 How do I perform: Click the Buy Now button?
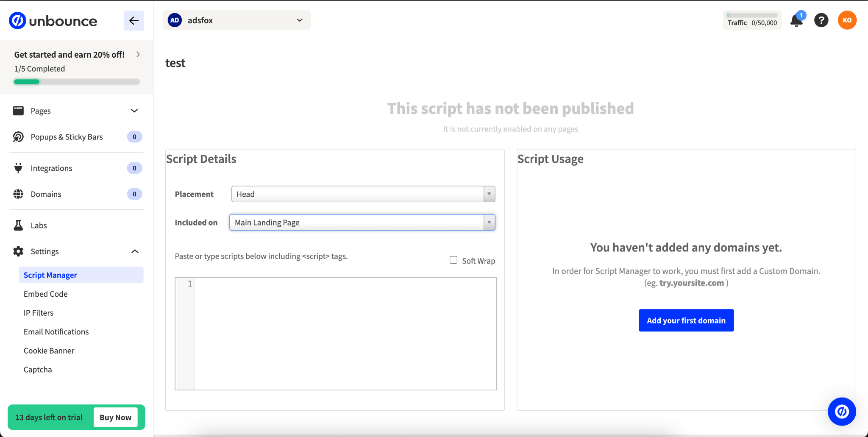(x=115, y=417)
